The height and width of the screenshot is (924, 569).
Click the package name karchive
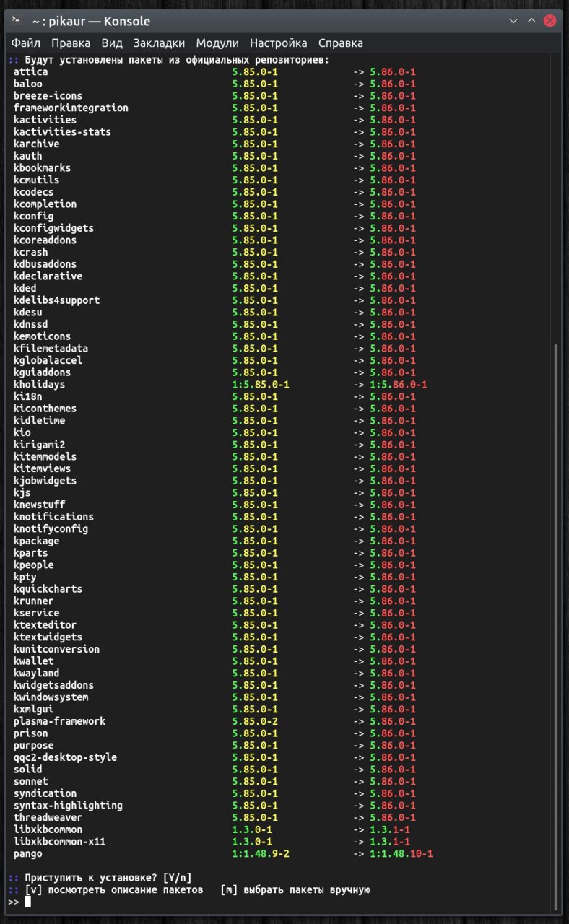coord(36,144)
